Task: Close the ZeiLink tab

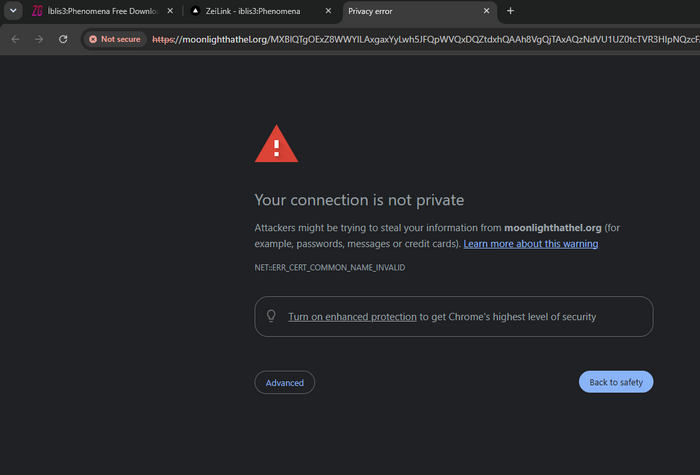Action: point(328,11)
